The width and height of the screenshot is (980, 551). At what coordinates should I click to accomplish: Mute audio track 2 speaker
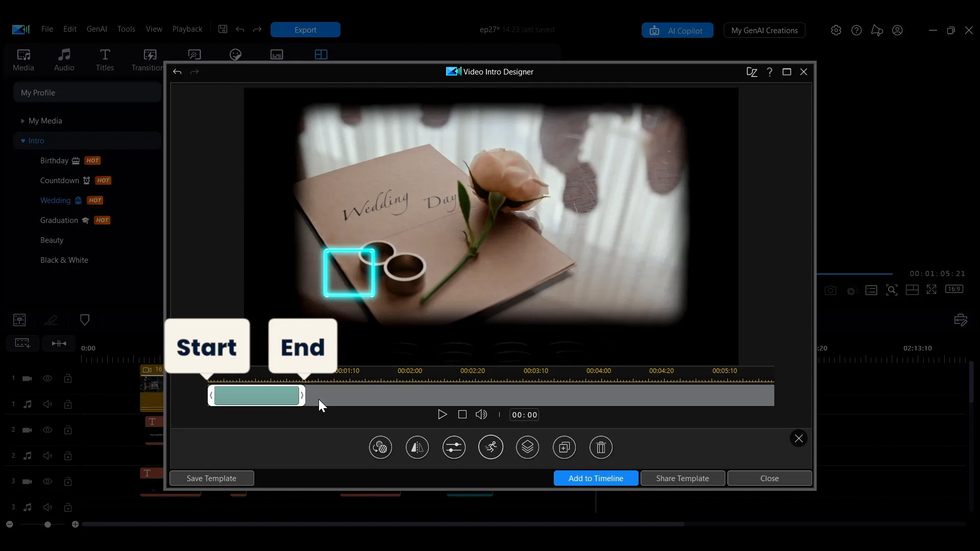tap(47, 456)
